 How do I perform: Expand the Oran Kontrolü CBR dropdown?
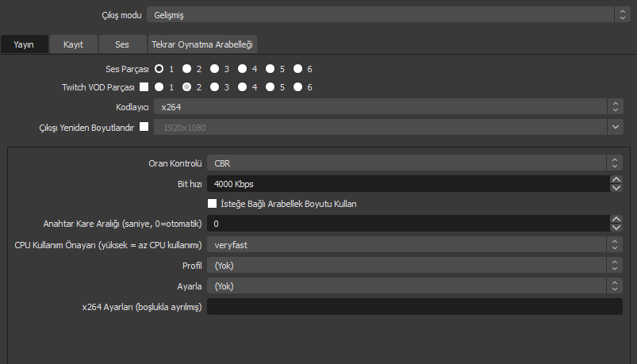point(414,163)
